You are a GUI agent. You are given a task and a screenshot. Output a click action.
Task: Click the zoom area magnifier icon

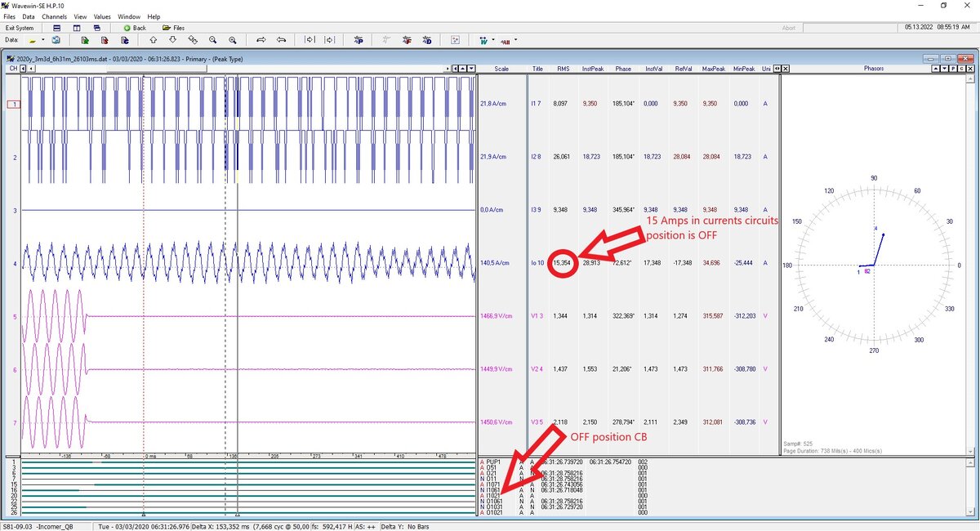193,39
